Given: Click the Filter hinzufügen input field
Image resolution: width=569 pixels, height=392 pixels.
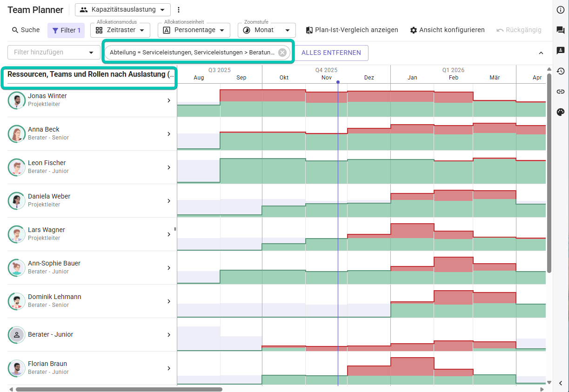Looking at the screenshot, I should pyautogui.click(x=49, y=53).
